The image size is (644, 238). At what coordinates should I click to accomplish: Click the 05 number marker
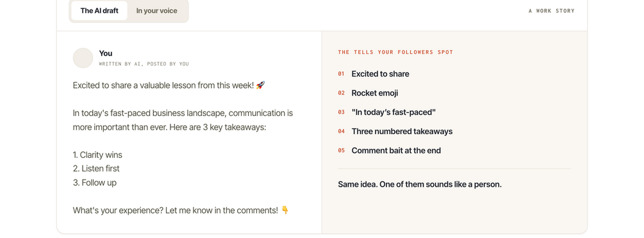342,151
